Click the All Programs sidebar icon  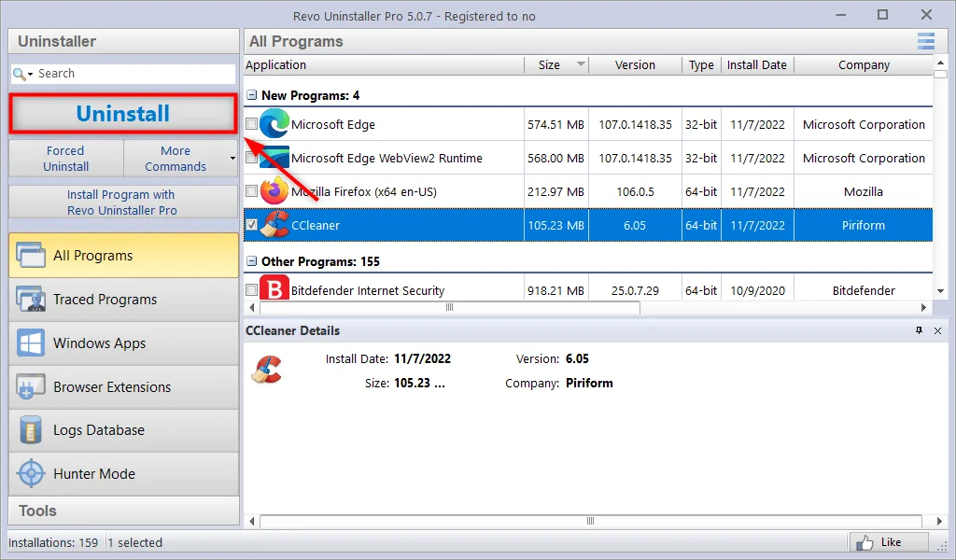click(31, 256)
